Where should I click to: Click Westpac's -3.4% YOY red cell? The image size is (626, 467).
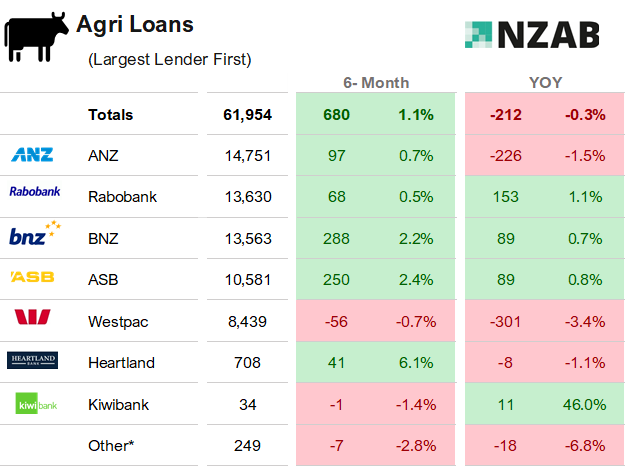point(585,321)
